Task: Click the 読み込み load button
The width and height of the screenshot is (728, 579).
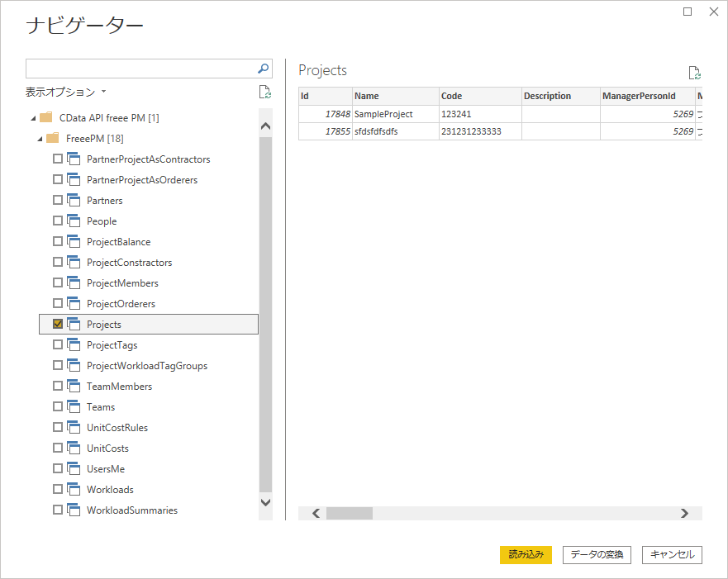Action: [526, 554]
